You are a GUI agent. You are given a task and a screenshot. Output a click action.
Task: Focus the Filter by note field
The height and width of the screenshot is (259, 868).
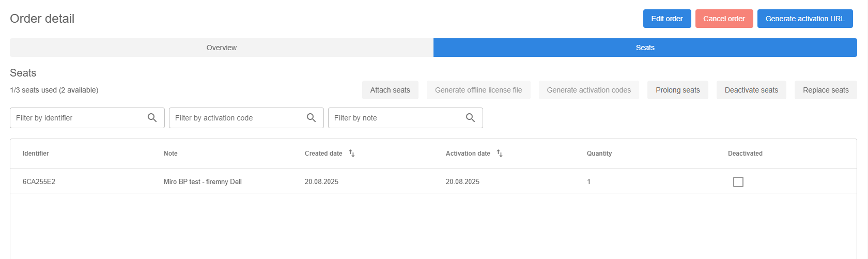[x=396, y=118]
